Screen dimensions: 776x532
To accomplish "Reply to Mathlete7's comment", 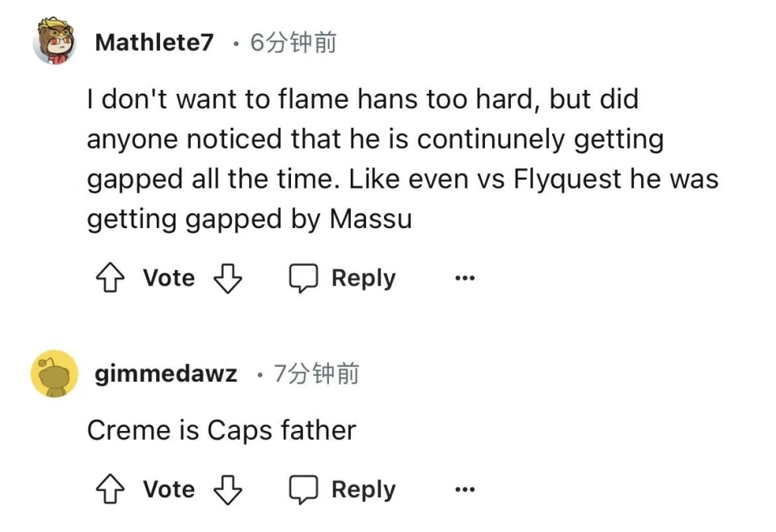I will (363, 279).
